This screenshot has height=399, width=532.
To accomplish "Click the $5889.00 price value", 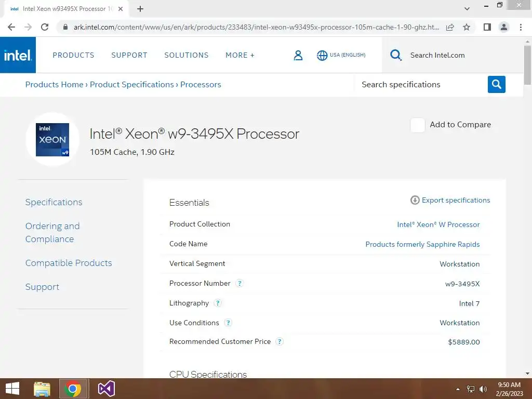I will [464, 342].
